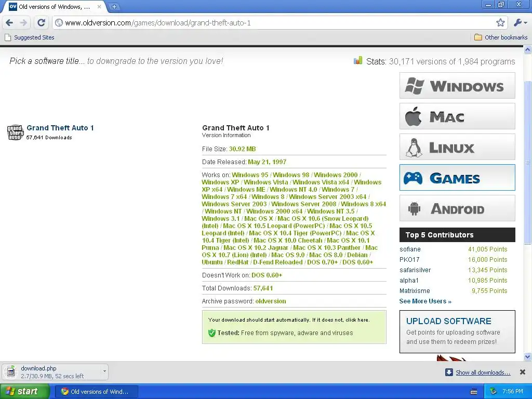Click the site info globe icon in address bar
The image size is (532, 399).
(59, 23)
